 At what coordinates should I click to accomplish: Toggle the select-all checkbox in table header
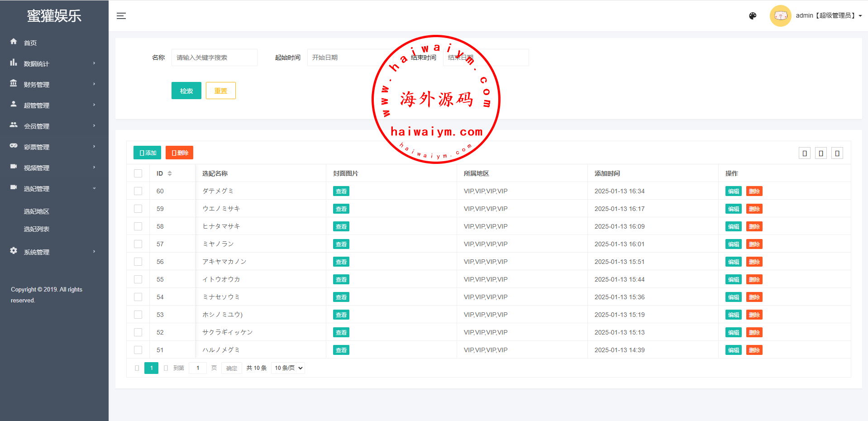(x=138, y=173)
